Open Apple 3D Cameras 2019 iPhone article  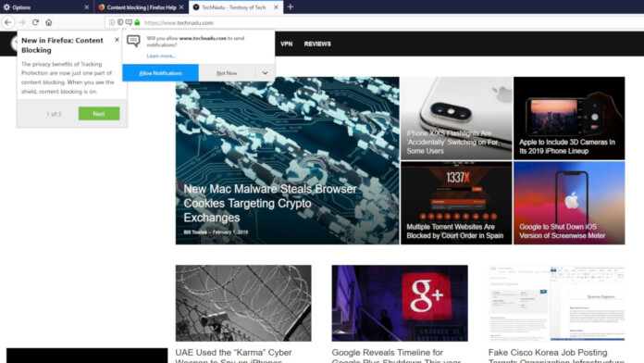coord(569,118)
